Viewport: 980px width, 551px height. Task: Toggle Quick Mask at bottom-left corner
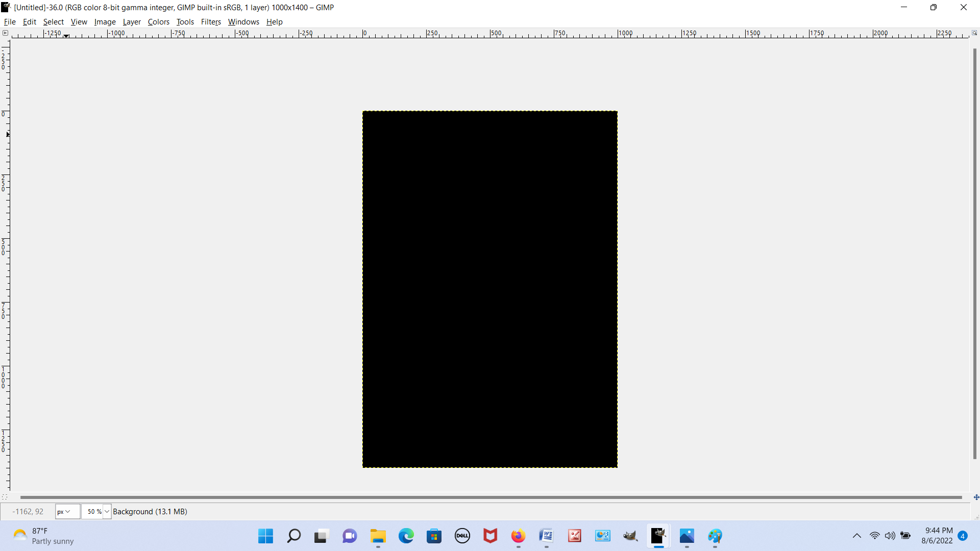point(5,497)
